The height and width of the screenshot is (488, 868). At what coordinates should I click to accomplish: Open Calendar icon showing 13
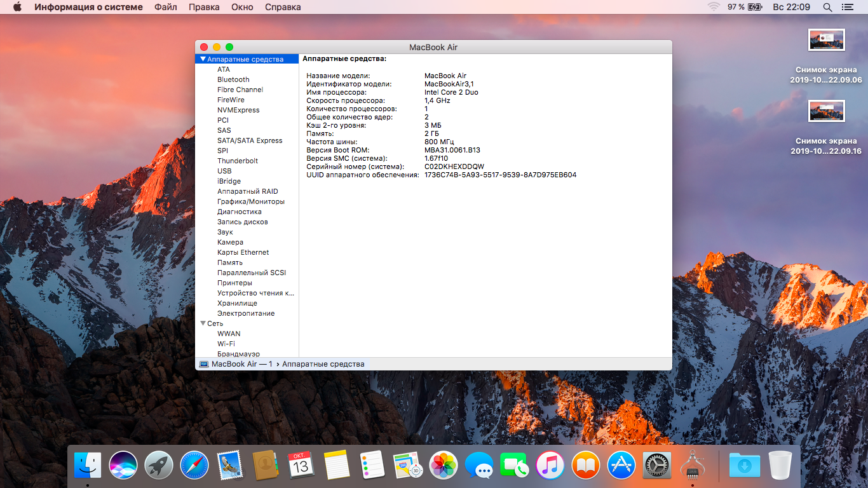pyautogui.click(x=301, y=465)
